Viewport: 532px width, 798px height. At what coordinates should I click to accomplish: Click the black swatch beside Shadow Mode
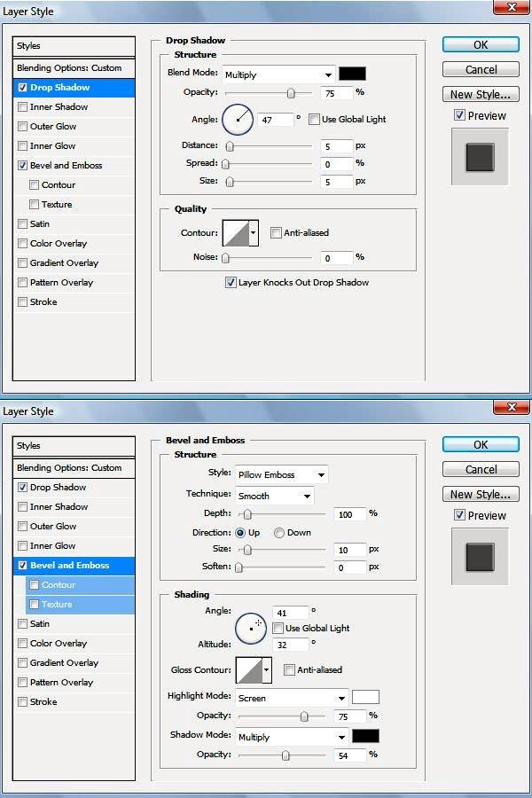pos(365,736)
